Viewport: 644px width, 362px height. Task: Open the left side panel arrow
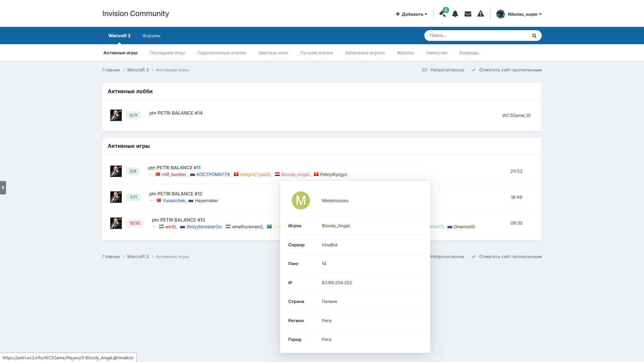coord(3,188)
